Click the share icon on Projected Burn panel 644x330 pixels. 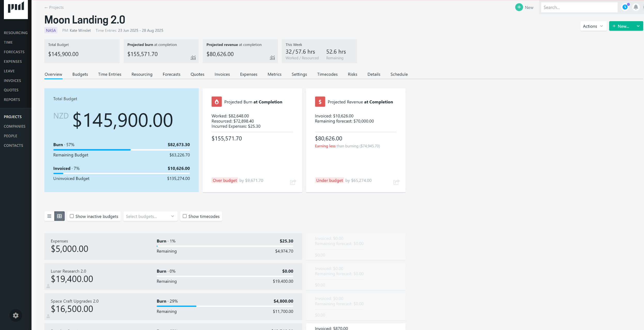click(x=293, y=182)
